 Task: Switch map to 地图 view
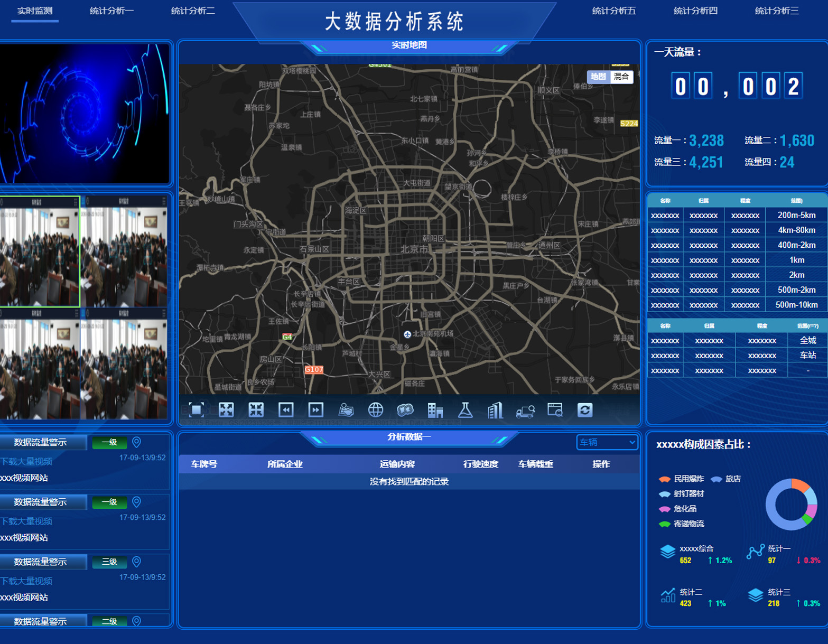[x=598, y=77]
